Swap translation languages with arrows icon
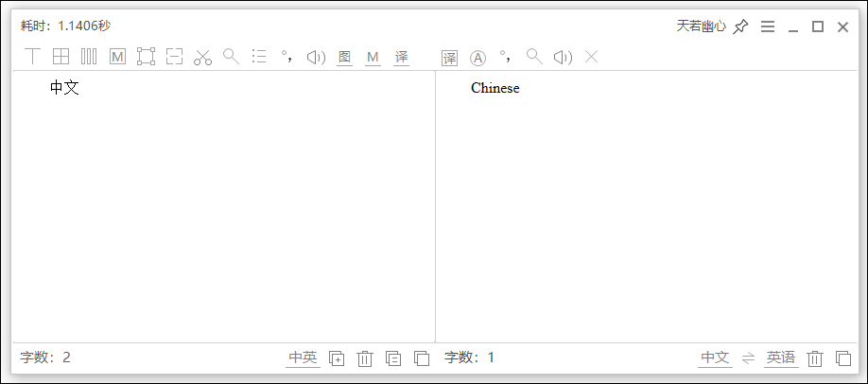The width and height of the screenshot is (868, 384). (x=749, y=358)
